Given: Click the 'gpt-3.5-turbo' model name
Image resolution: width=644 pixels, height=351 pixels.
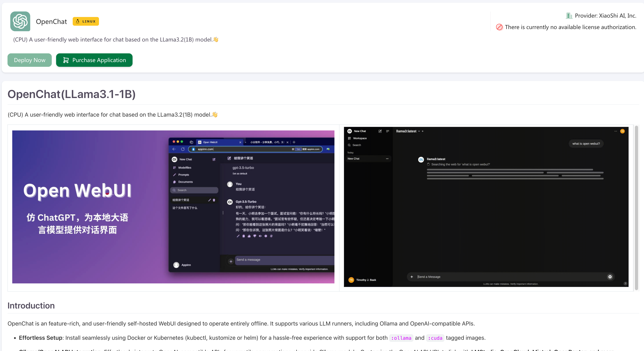Looking at the screenshot, I should tap(243, 168).
